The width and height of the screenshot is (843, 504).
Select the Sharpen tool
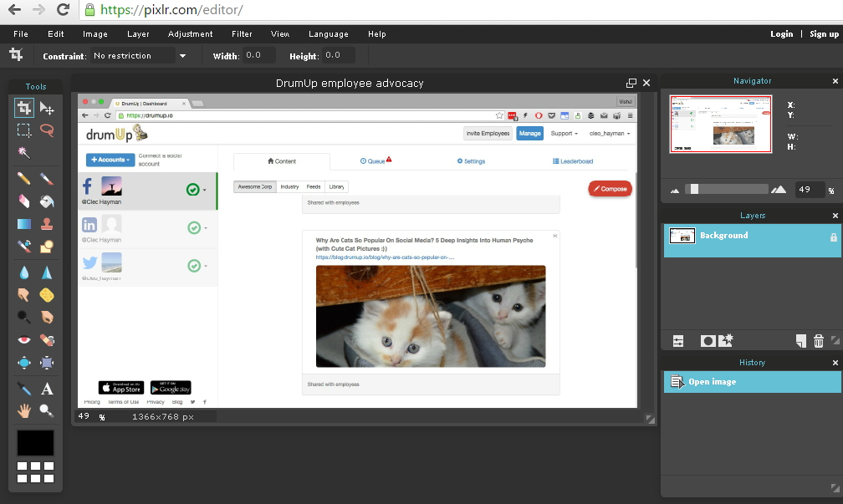click(x=47, y=272)
